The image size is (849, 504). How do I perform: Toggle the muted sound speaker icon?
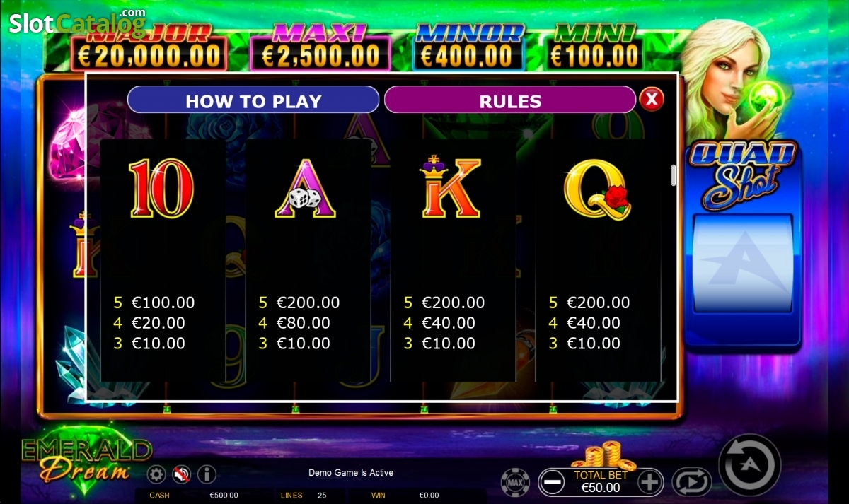pyautogui.click(x=182, y=474)
